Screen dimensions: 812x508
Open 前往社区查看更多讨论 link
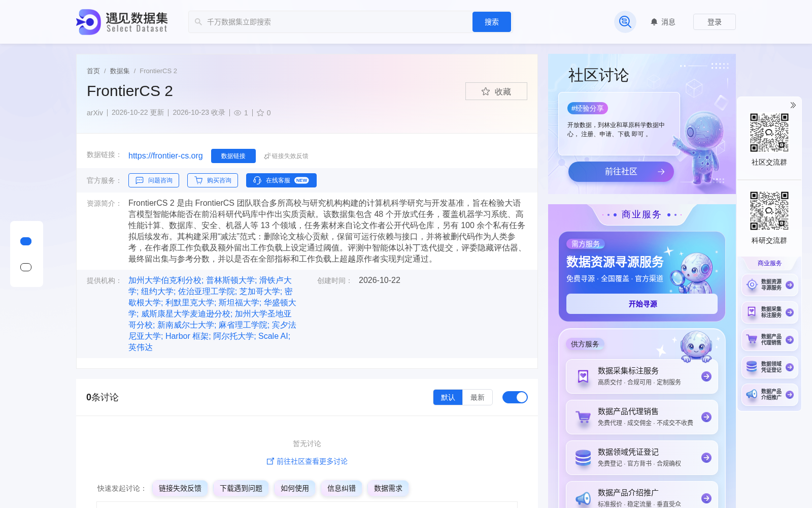tap(307, 461)
